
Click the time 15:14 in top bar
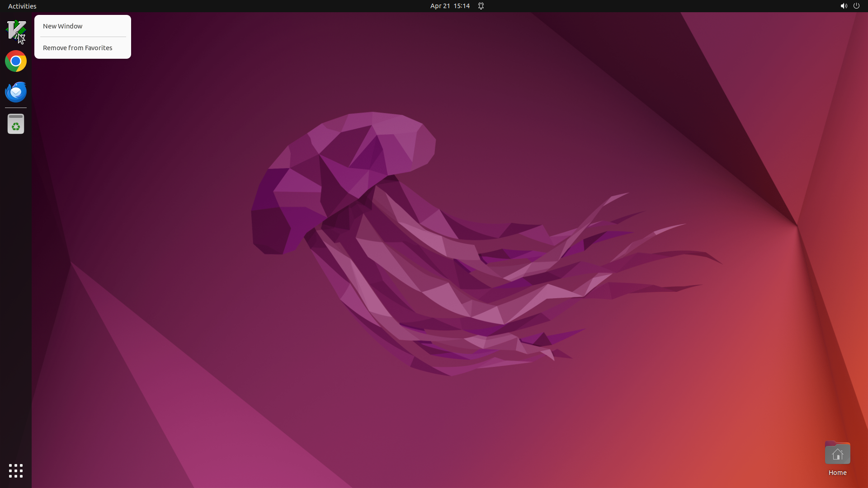coord(462,6)
